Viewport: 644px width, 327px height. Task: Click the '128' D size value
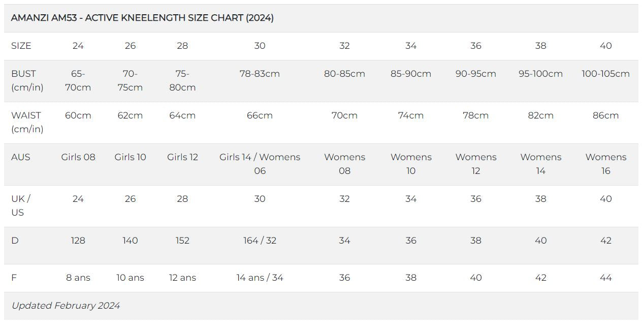pos(78,241)
